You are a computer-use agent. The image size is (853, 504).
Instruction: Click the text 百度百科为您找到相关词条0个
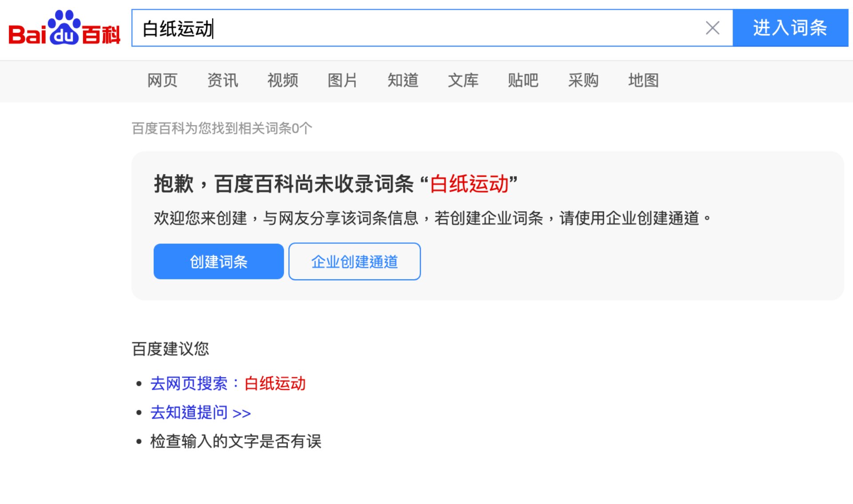[x=222, y=128]
